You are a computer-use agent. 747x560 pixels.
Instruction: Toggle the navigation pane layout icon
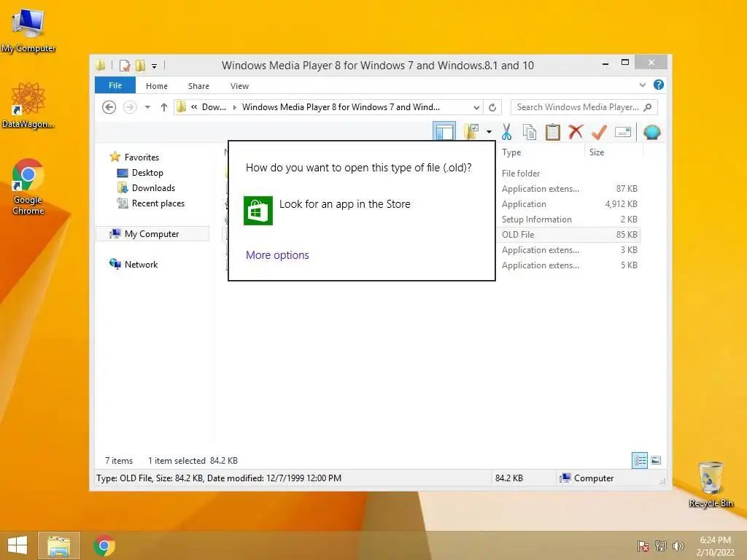pos(444,131)
